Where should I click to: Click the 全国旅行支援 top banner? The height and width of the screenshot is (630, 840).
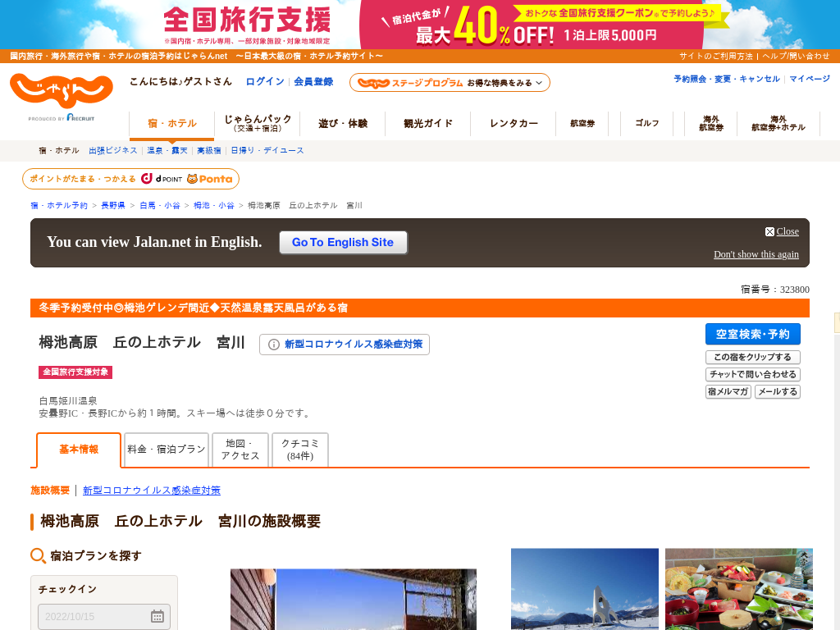tap(420, 25)
